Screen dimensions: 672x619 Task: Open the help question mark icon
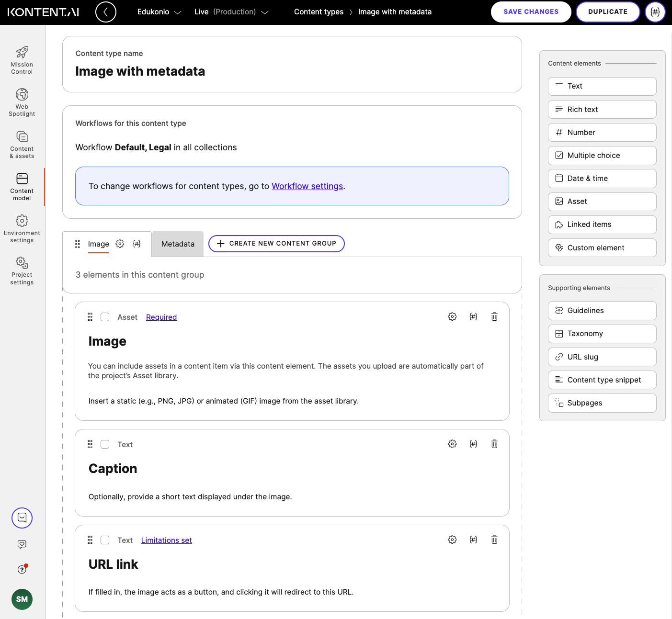tap(22, 569)
